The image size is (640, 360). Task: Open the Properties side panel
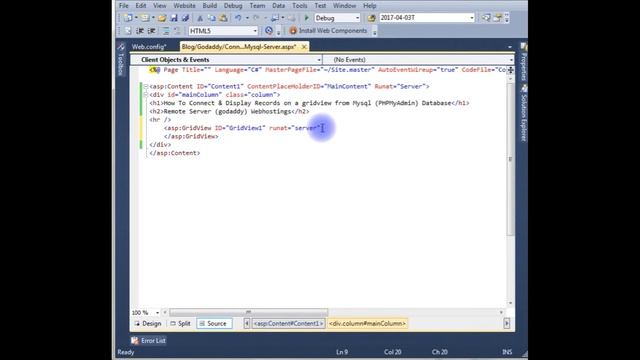524,61
